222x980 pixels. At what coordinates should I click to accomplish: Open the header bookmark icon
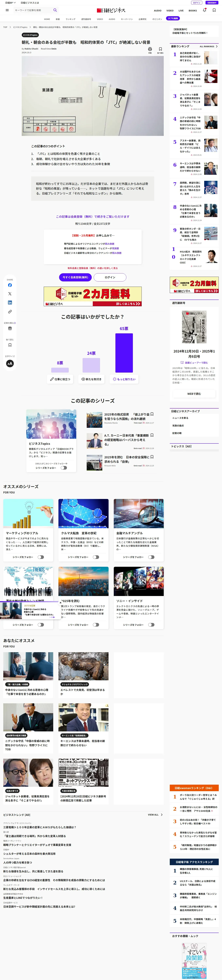coord(214,10)
